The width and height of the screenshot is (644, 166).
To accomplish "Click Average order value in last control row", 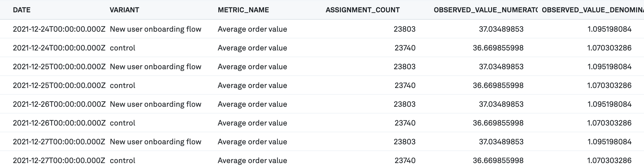I will click(x=252, y=160).
